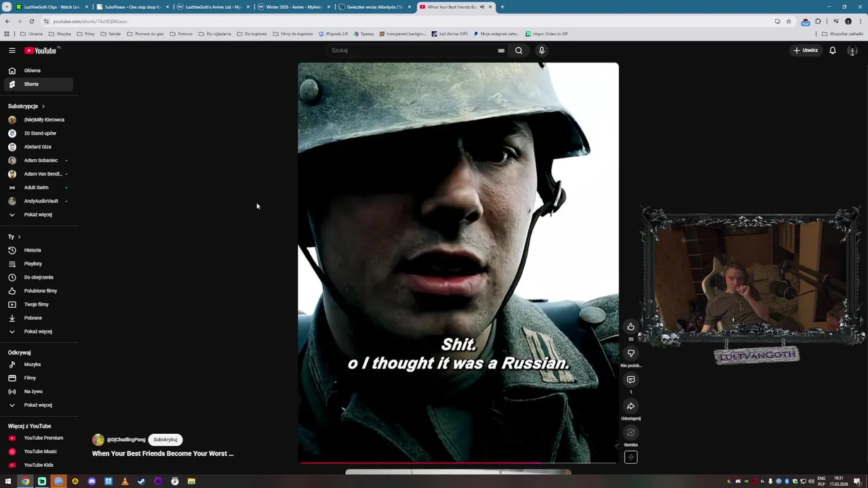The image size is (868, 488).
Task: Open 20 Stand-upów channel
Action: (x=37, y=133)
